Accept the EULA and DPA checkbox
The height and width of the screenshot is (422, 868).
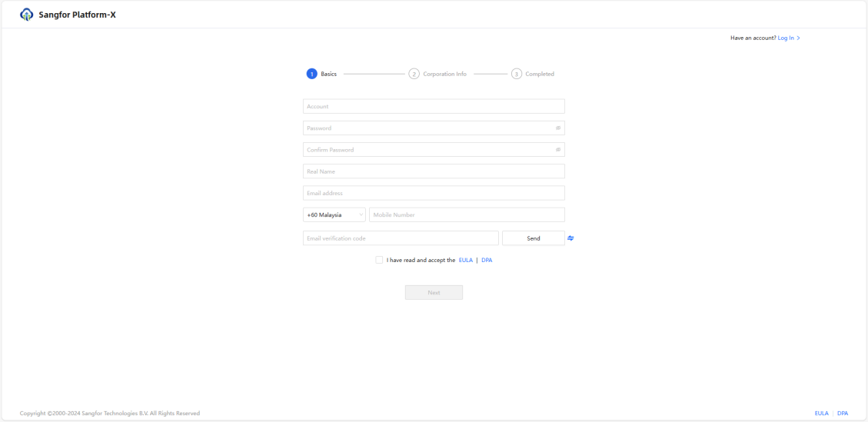(x=379, y=260)
